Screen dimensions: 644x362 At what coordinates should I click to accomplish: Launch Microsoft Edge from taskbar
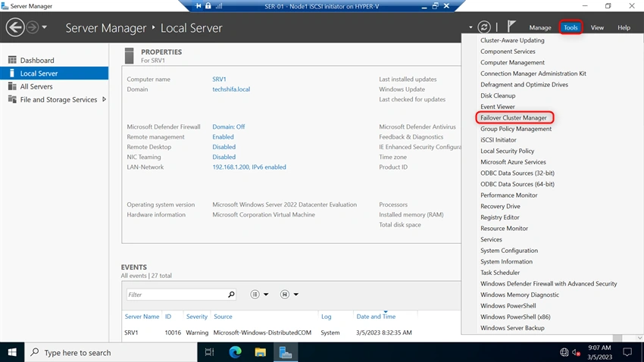pos(235,352)
